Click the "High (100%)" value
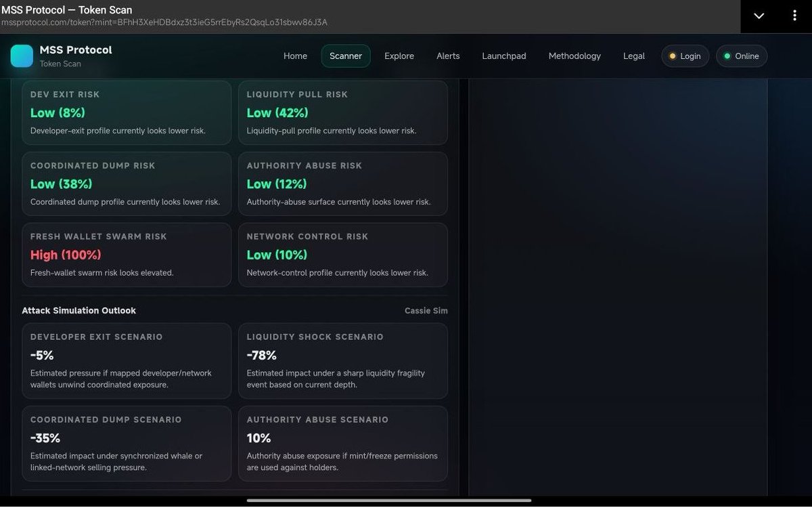This screenshot has height=508, width=812. click(x=66, y=255)
